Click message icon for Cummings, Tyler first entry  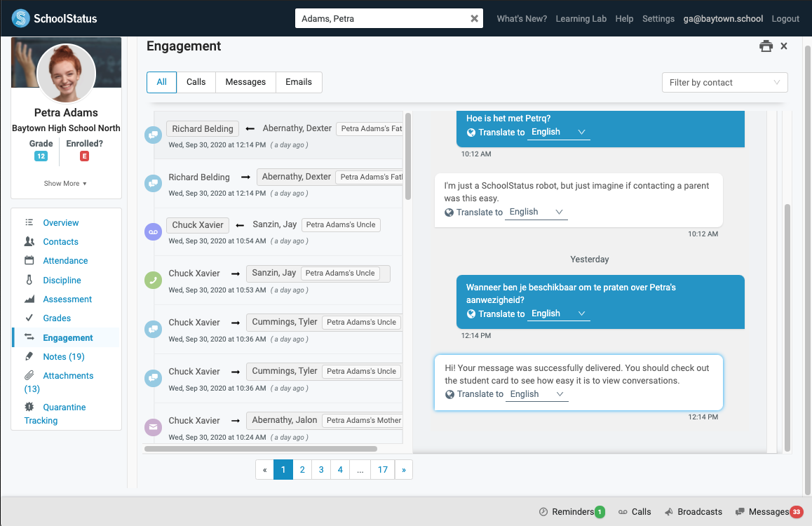click(153, 329)
